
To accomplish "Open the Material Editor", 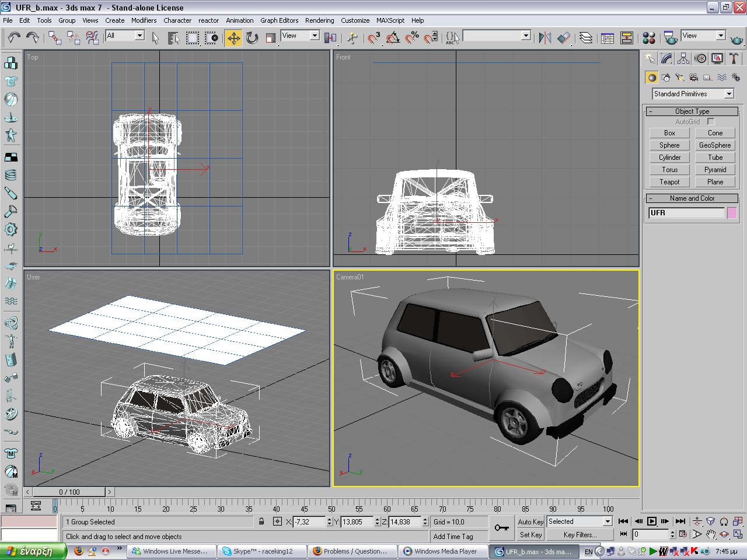I will click(x=648, y=38).
